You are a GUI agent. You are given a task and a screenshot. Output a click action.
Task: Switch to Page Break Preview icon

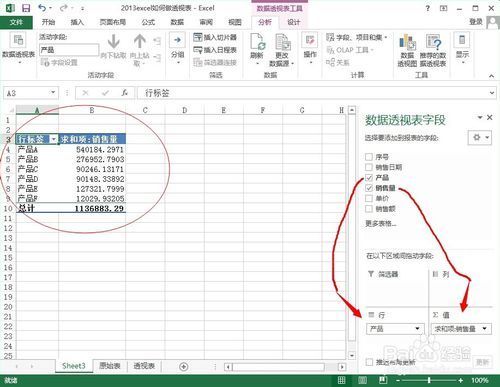coord(383,380)
